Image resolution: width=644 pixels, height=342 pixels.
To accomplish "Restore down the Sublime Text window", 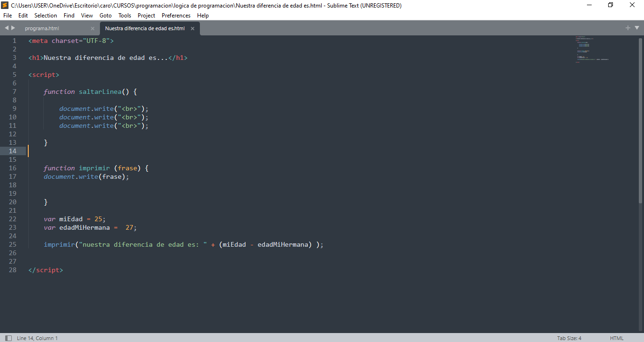I will [611, 5].
